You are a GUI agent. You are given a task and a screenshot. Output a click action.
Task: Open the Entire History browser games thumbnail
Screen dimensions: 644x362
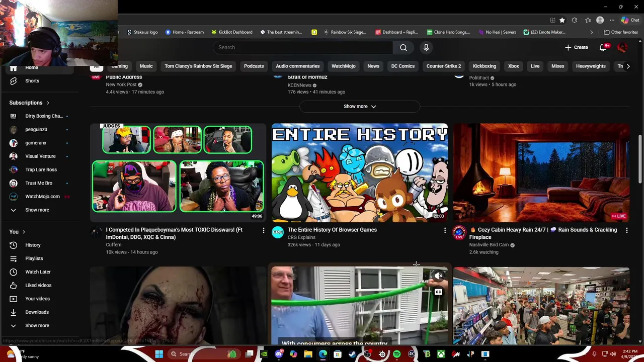[x=360, y=173]
